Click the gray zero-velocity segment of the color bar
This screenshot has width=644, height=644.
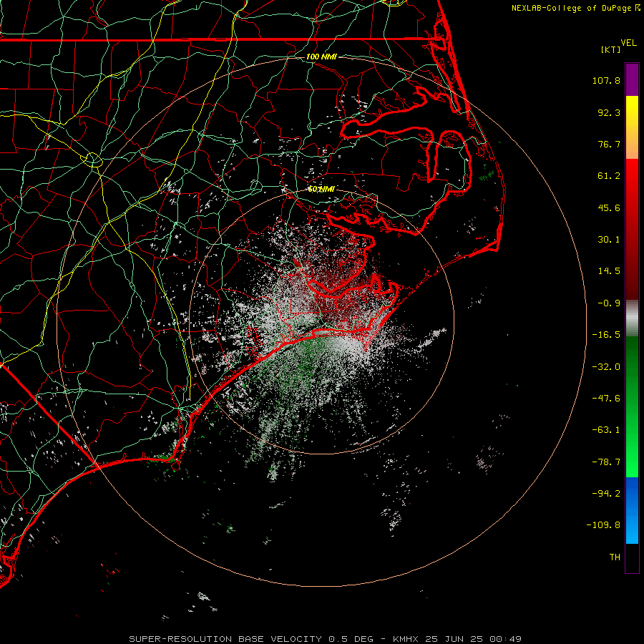tap(632, 318)
